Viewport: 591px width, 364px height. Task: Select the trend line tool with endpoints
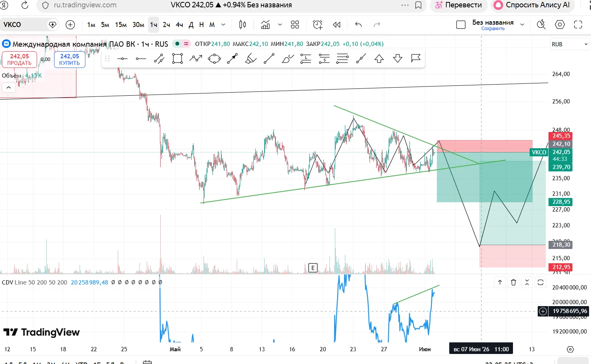pyautogui.click(x=269, y=59)
